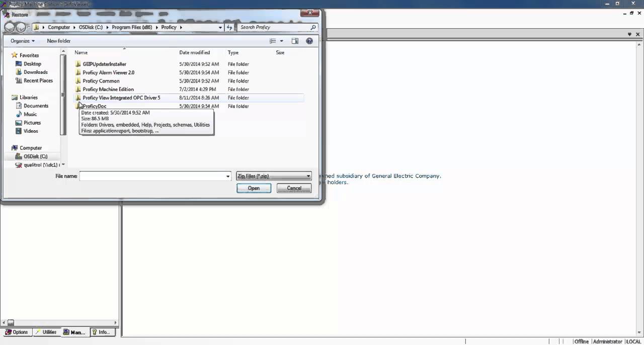The image size is (644, 345).
Task: Go to Downloads in Favorites
Action: [35, 72]
